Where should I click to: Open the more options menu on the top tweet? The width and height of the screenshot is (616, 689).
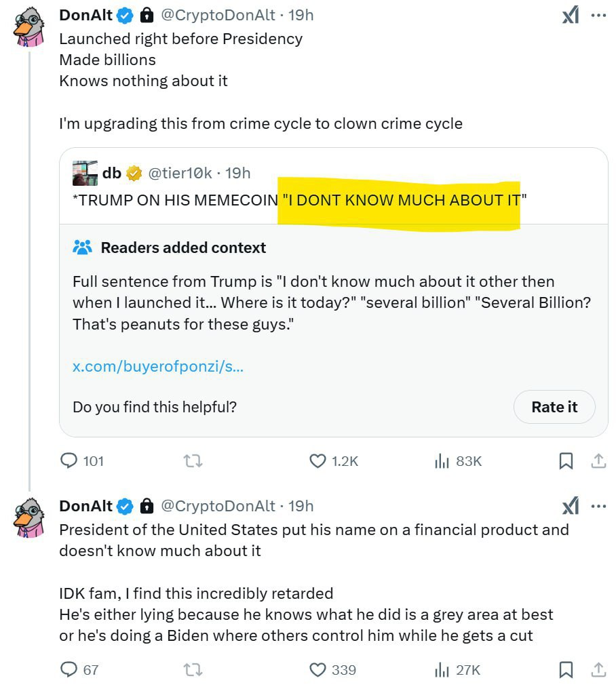pyautogui.click(x=598, y=15)
